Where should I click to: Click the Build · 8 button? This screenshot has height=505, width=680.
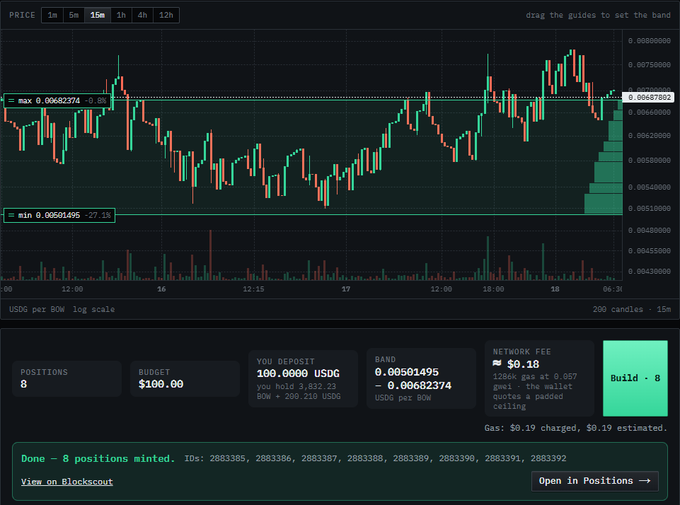pos(635,378)
